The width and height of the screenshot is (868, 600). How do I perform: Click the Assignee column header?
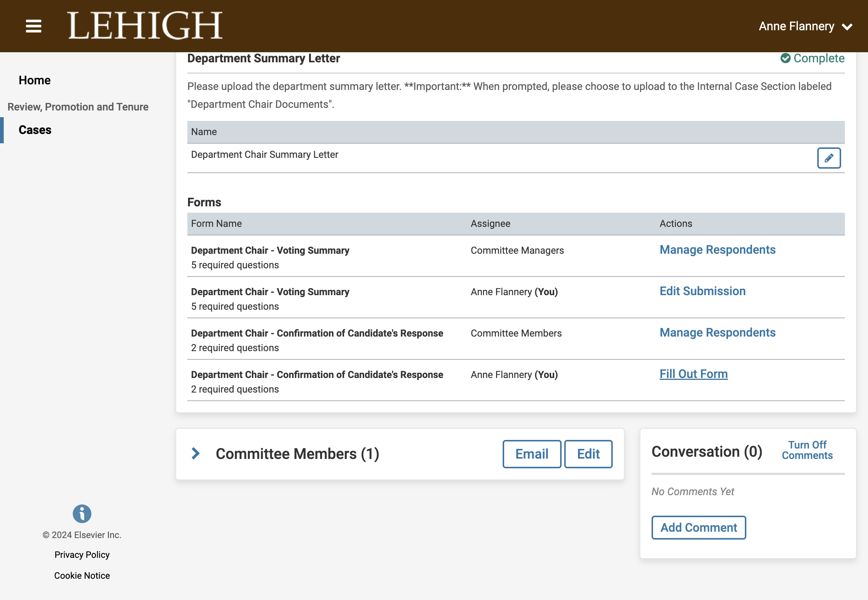pyautogui.click(x=490, y=224)
